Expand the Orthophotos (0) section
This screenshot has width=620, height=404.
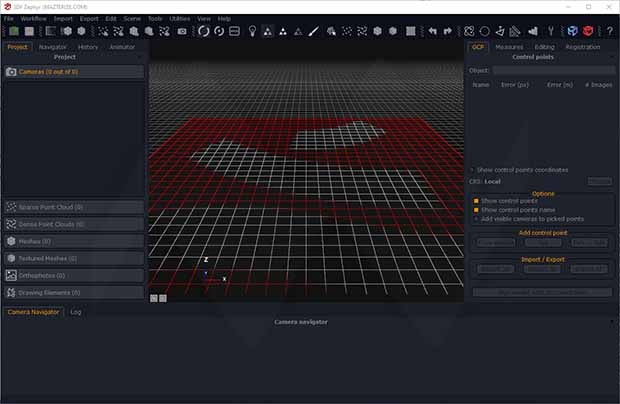74,276
